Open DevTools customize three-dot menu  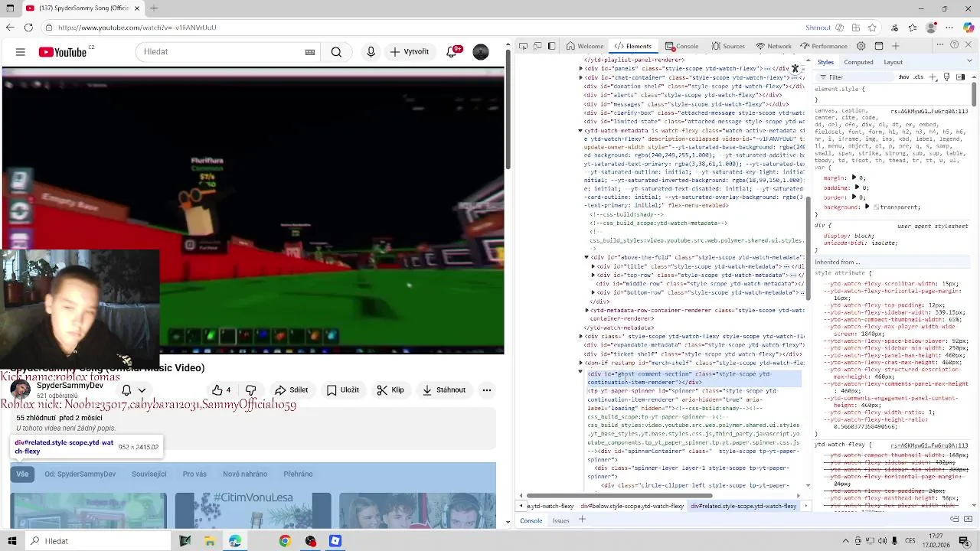pos(939,46)
